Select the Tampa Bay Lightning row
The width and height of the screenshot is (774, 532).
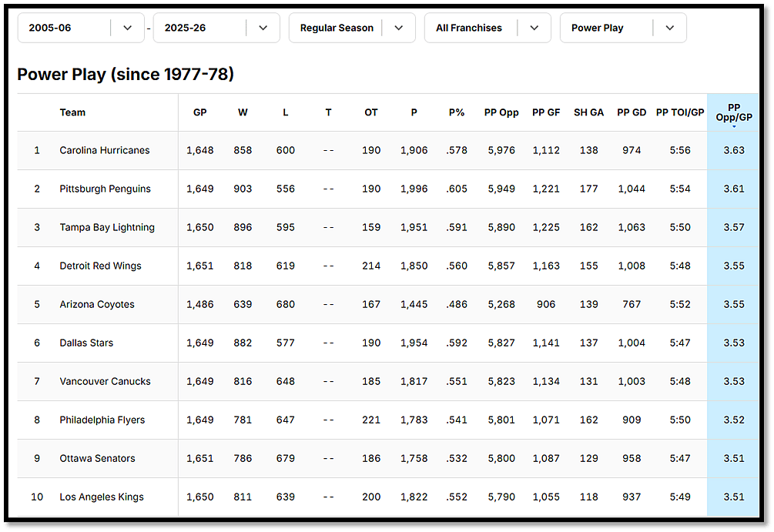click(x=388, y=228)
